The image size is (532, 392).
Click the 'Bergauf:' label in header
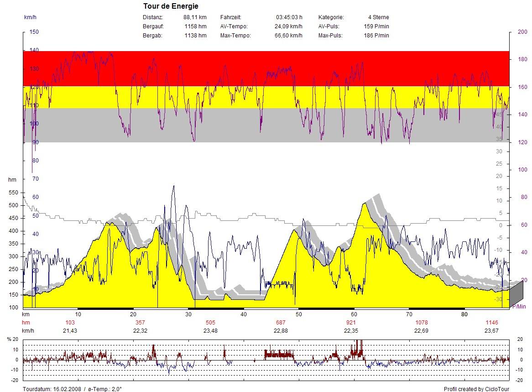(x=153, y=26)
